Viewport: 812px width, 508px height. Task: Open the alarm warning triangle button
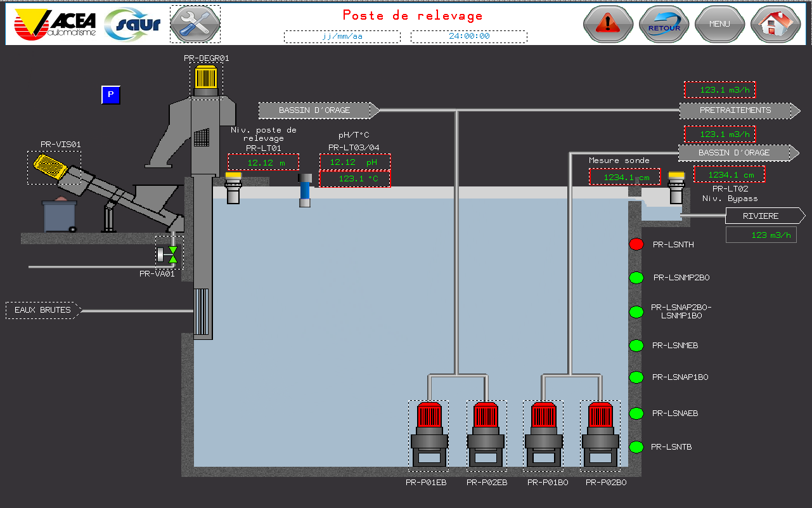click(607, 25)
